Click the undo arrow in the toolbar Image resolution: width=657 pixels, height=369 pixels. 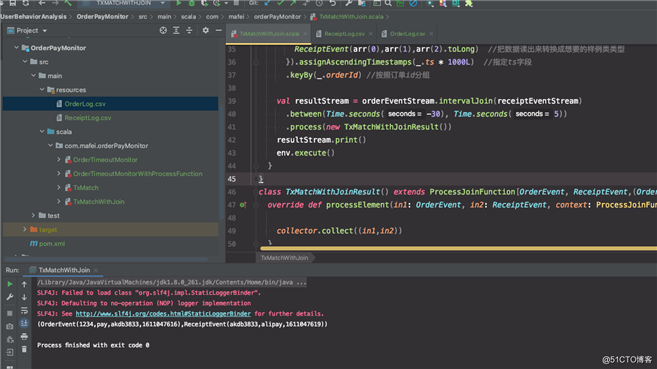click(333, 3)
